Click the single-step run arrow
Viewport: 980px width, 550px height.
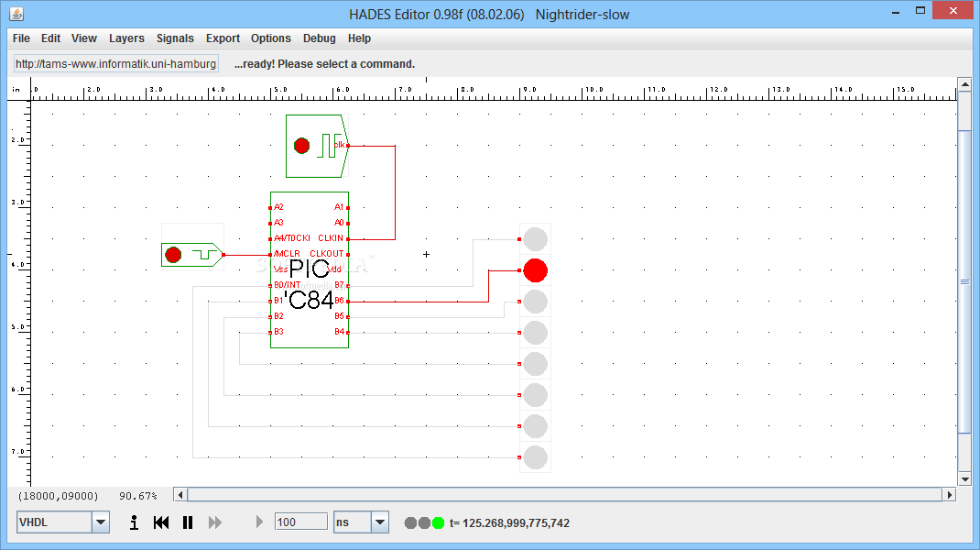click(x=259, y=522)
